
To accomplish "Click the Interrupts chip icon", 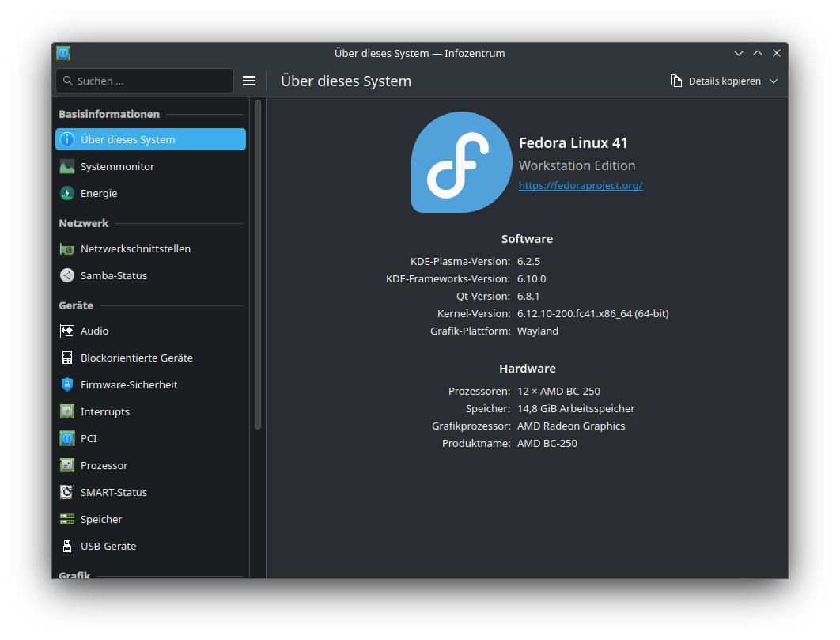I will [x=67, y=411].
